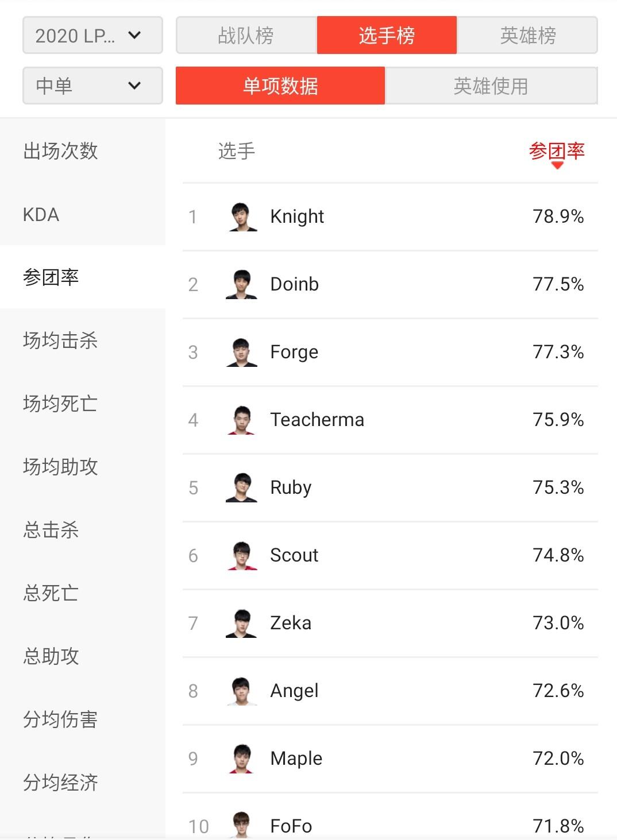617x840 pixels.
Task: Click the Maple player name
Action: [296, 758]
